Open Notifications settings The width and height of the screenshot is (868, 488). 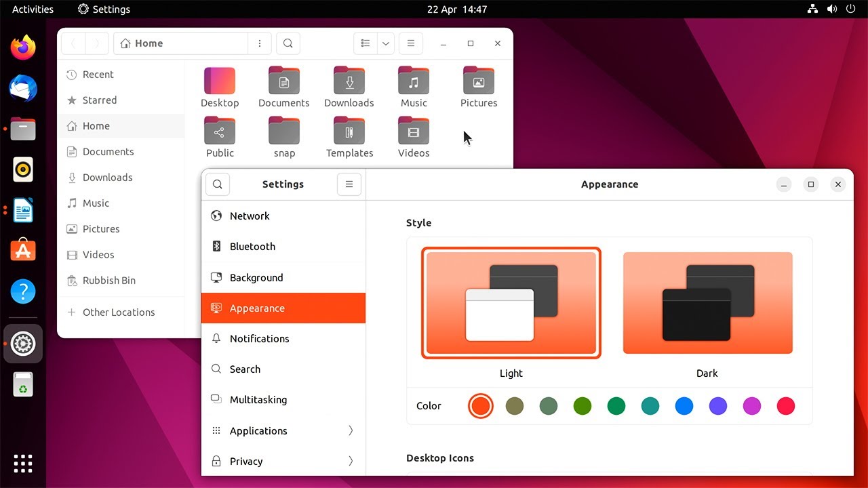pos(259,338)
